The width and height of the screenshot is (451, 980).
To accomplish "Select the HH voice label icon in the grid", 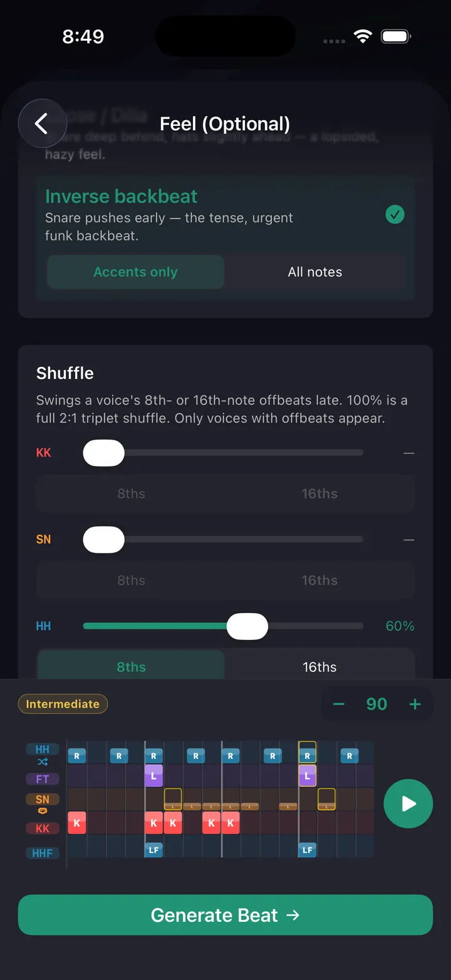I will (x=42, y=749).
